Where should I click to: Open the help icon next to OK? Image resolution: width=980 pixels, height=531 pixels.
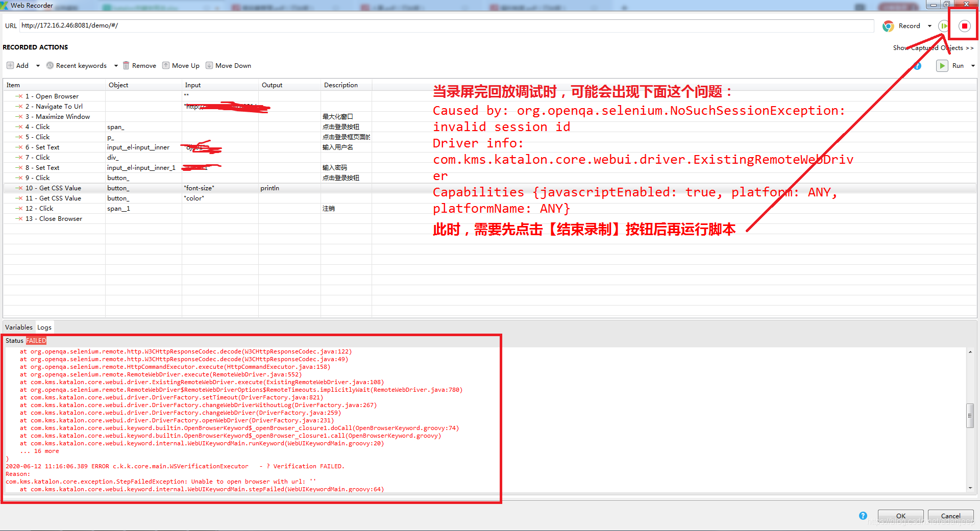click(x=863, y=516)
